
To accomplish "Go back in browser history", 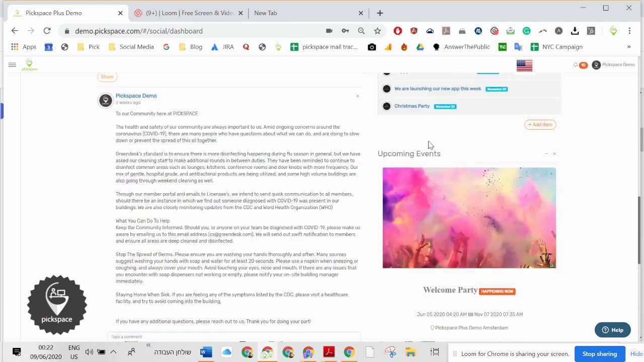I will tap(15, 31).
